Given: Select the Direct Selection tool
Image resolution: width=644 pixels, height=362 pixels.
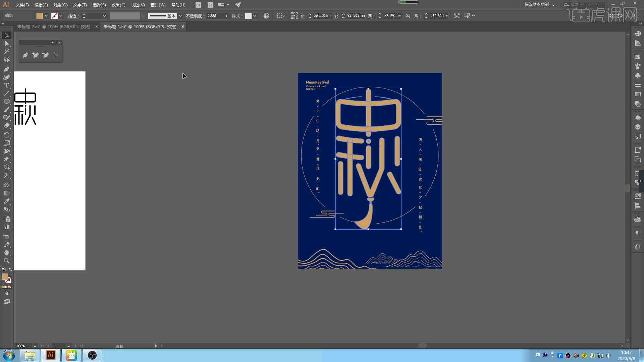Looking at the screenshot, I should pos(6,43).
